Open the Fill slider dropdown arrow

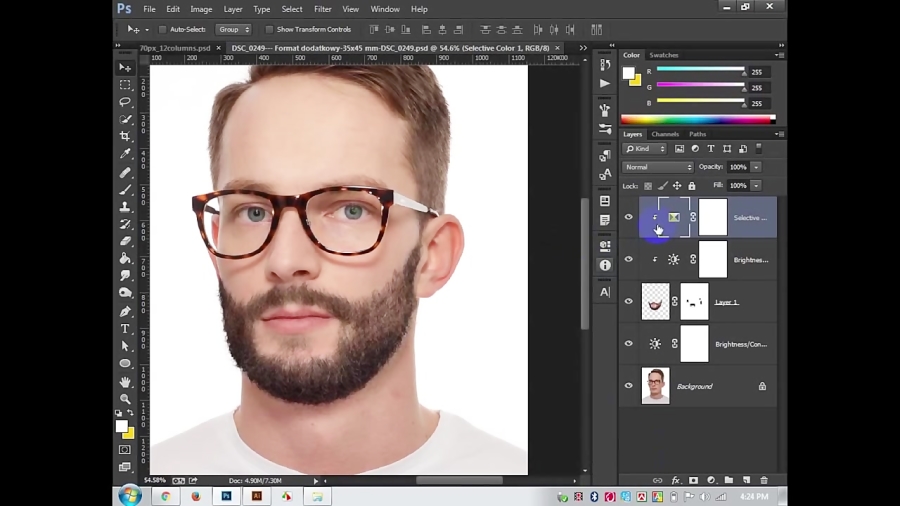757,185
